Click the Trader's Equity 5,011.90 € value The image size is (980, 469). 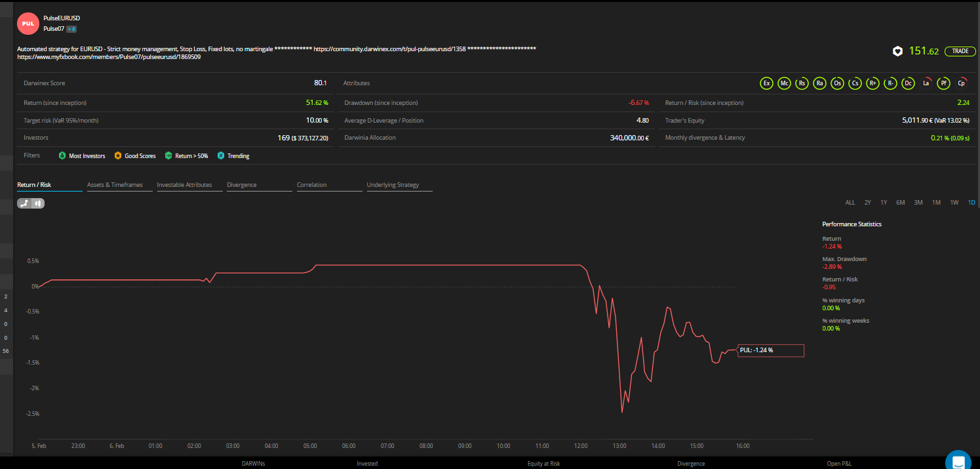936,120
